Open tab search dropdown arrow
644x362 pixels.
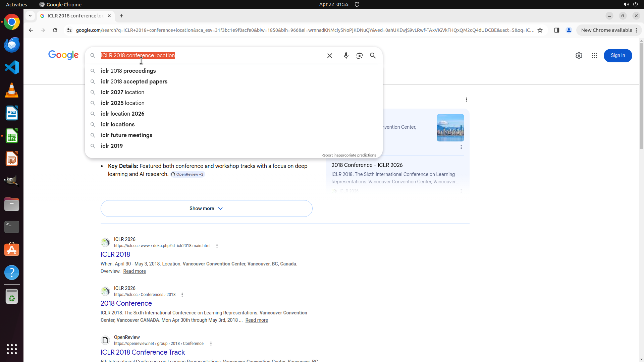[30, 16]
